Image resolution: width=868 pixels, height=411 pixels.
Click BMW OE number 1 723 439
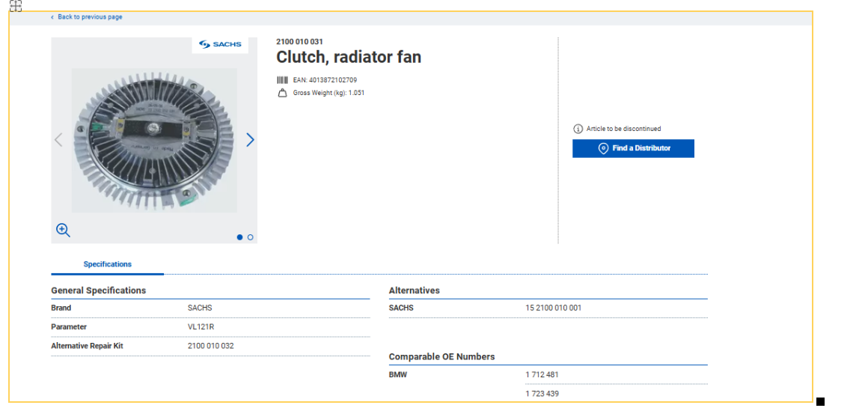click(542, 394)
